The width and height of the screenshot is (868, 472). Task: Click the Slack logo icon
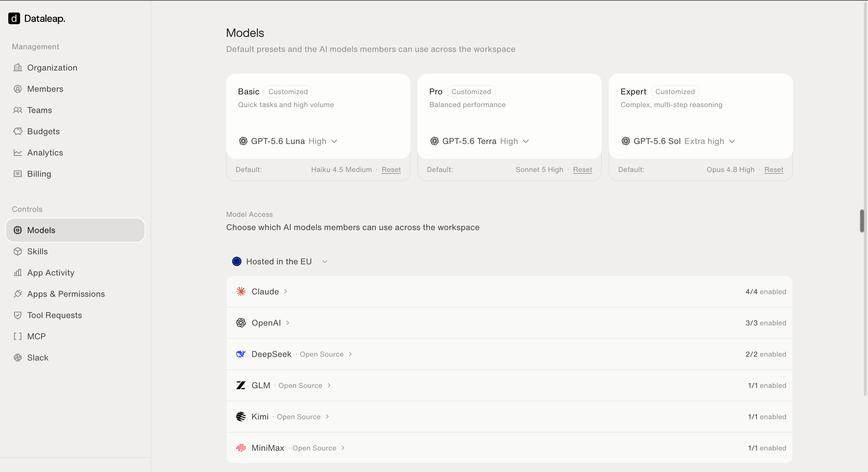click(x=17, y=357)
